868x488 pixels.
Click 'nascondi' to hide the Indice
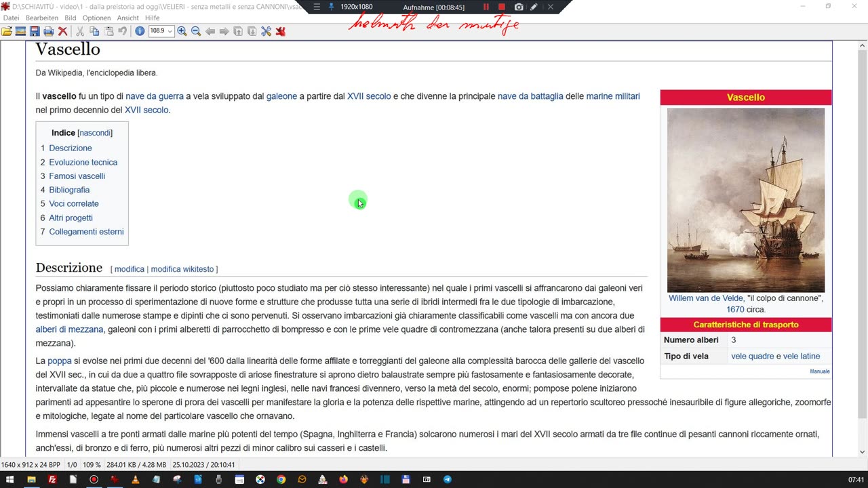coord(96,133)
